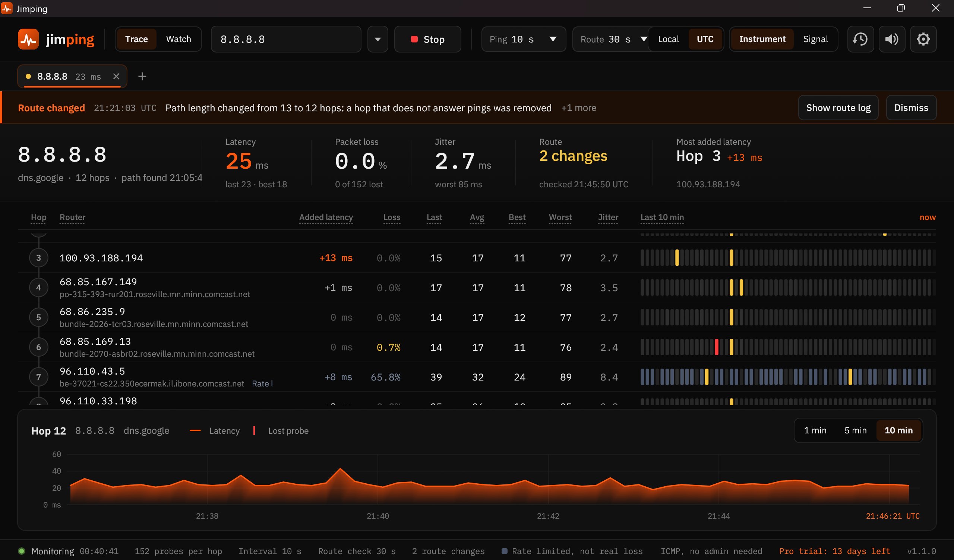Select hop 5 circle marker
Screen dimensions: 954x560
(x=39, y=317)
